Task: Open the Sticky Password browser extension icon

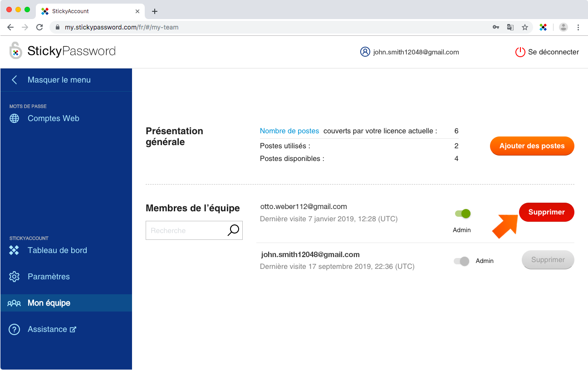Action: click(543, 27)
